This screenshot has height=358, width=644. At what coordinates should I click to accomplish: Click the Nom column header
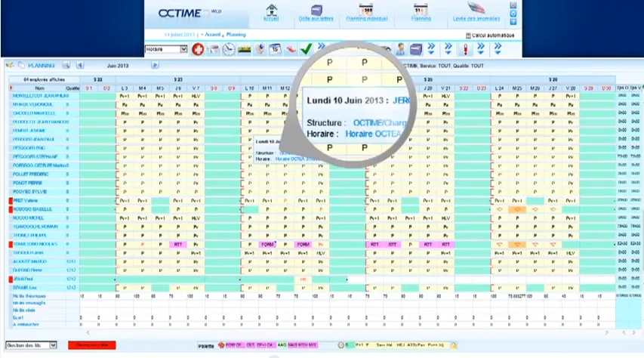39,88
